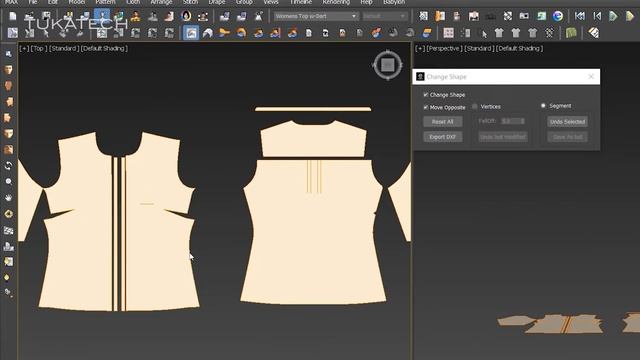Toggle the Move Opposite checkbox
The height and width of the screenshot is (360, 640).
(x=426, y=107)
